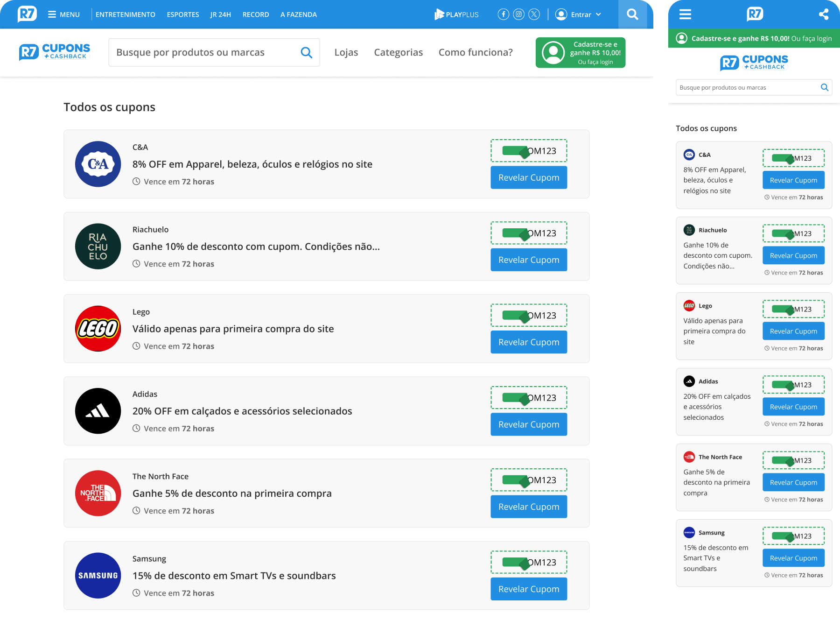Click the large Riachuelo logo
840x620 pixels.
pyautogui.click(x=98, y=247)
